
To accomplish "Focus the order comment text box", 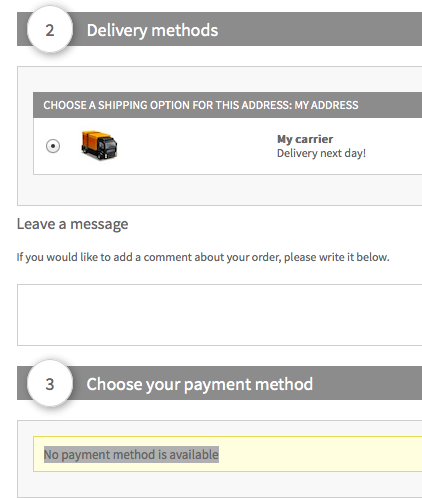I will coord(220,315).
